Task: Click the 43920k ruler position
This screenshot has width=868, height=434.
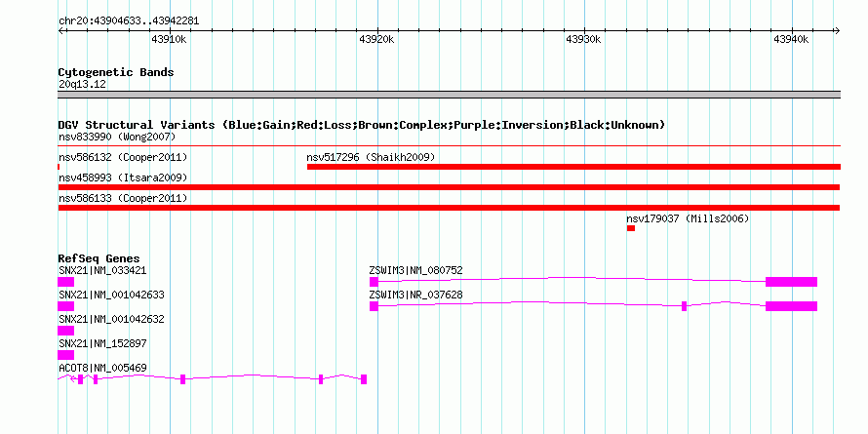Action: [x=377, y=39]
